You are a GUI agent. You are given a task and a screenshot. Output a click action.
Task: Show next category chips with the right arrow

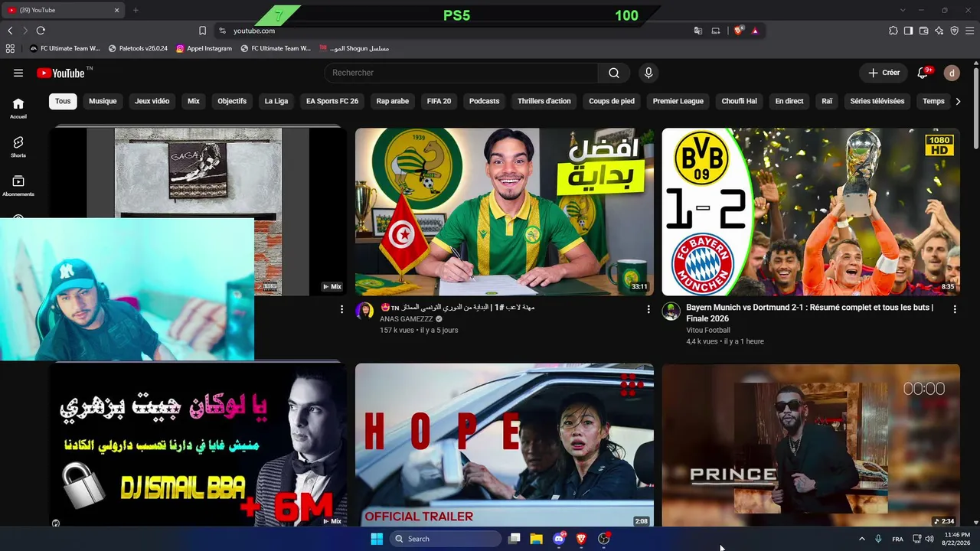[x=957, y=101]
